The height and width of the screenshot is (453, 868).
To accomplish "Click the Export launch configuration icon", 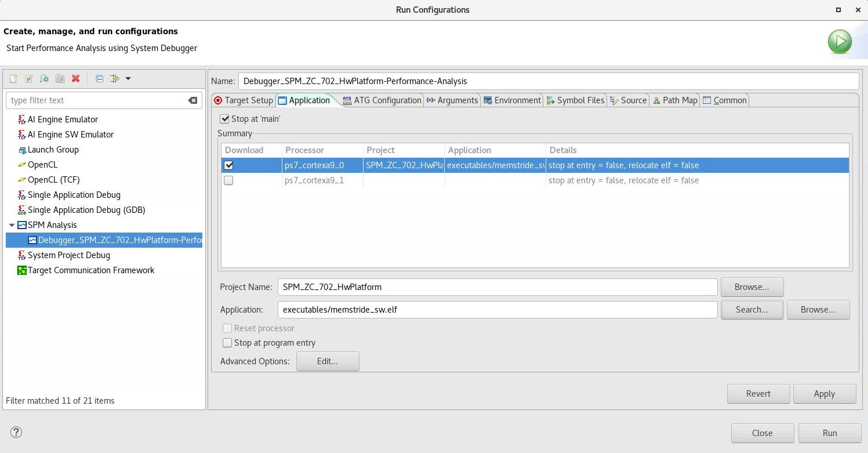I will click(x=44, y=79).
